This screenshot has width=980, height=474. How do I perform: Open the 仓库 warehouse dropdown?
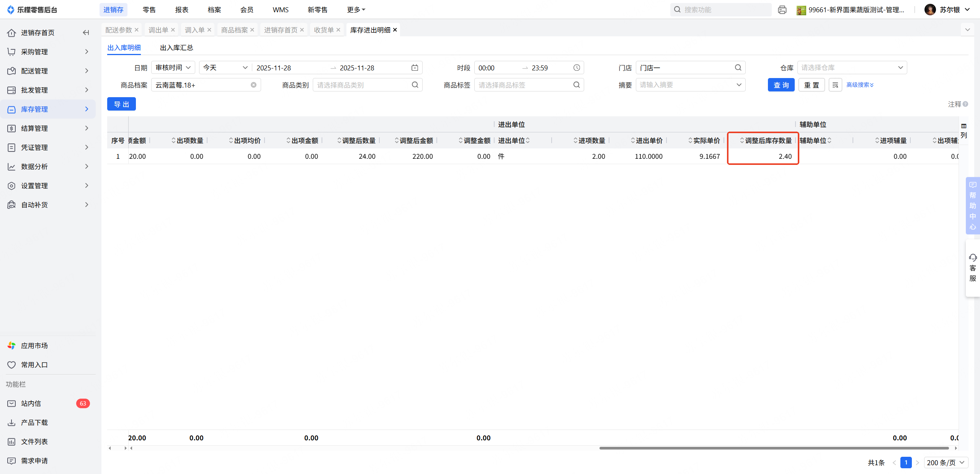[x=852, y=68]
